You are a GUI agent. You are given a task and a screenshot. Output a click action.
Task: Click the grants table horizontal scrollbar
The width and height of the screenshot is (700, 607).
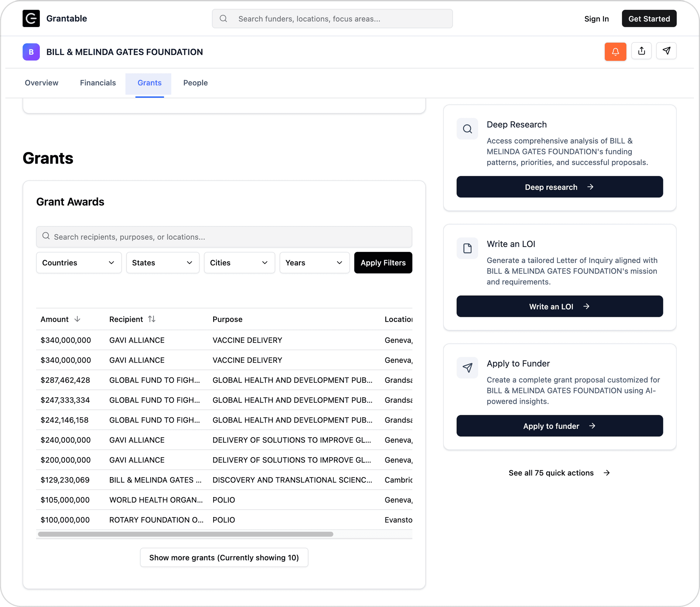[x=186, y=534]
